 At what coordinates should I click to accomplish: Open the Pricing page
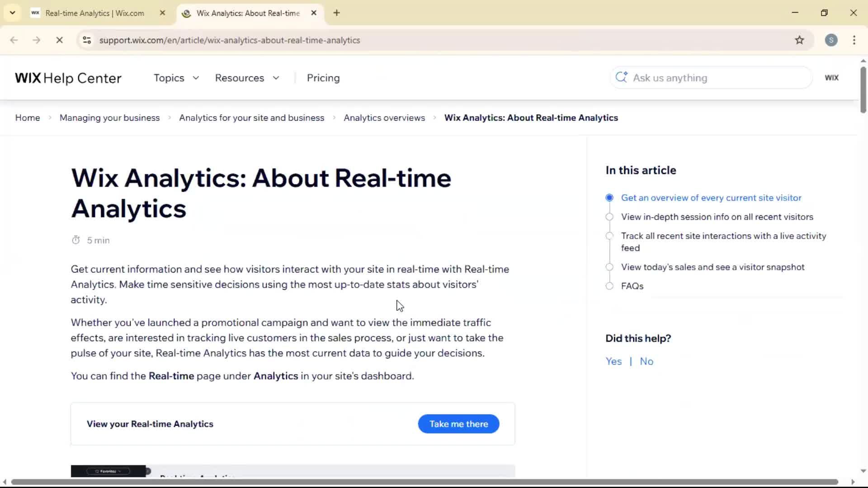point(323,78)
